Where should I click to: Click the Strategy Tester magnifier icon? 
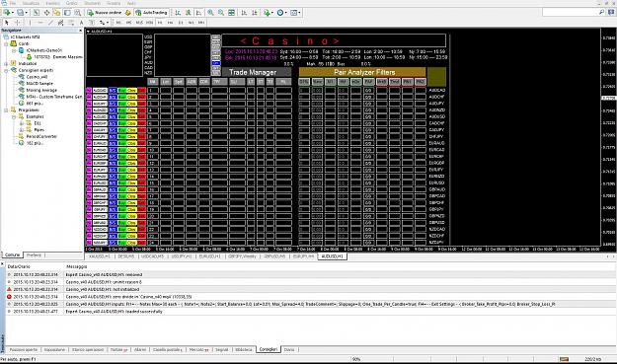(78, 13)
